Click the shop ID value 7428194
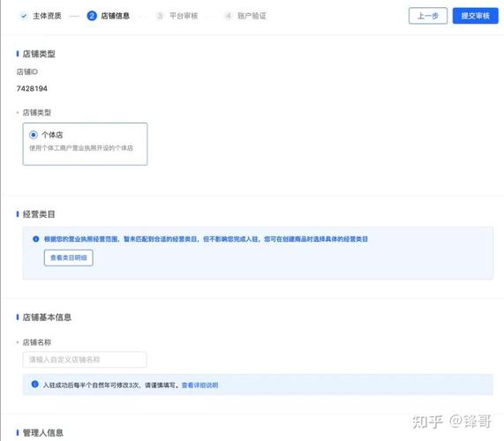The width and height of the screenshot is (504, 441). click(x=32, y=88)
